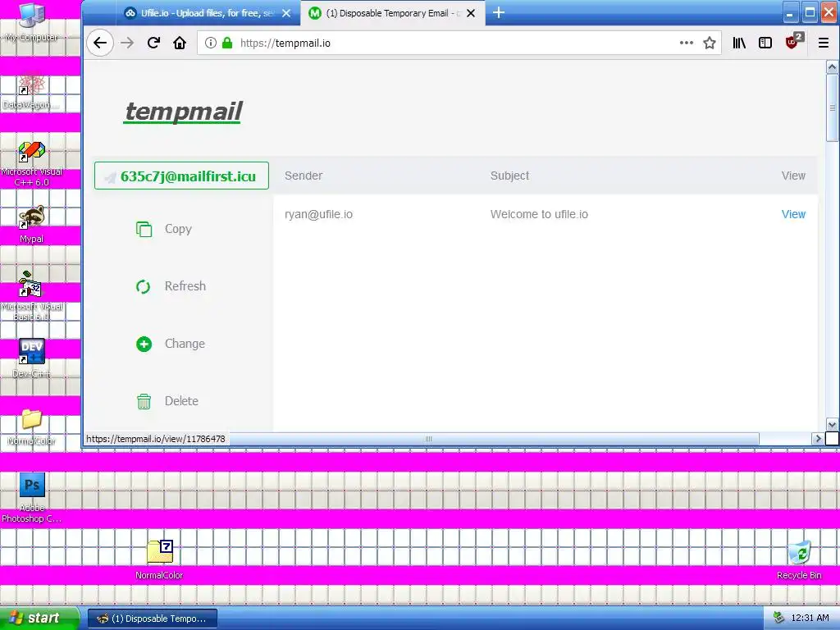The height and width of the screenshot is (630, 840).
Task: Click the horizontal scrollbar thumb
Action: point(427,439)
